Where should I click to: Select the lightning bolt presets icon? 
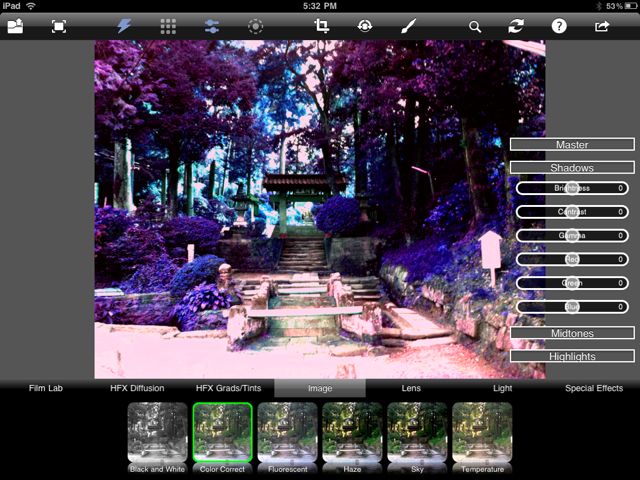click(x=124, y=27)
